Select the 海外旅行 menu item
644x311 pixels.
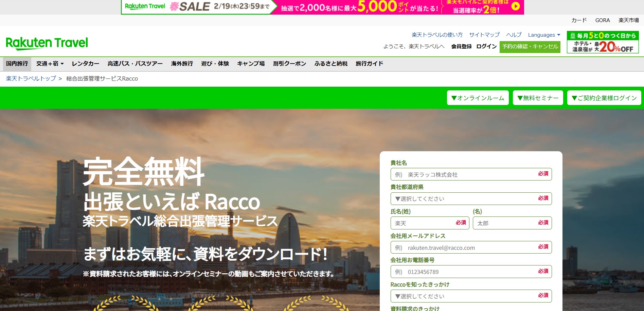tap(182, 64)
